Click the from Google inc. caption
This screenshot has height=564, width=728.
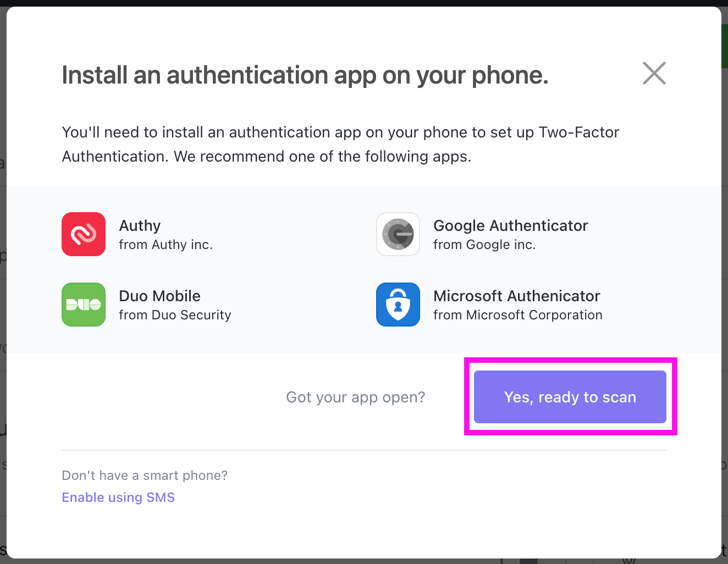(x=484, y=245)
